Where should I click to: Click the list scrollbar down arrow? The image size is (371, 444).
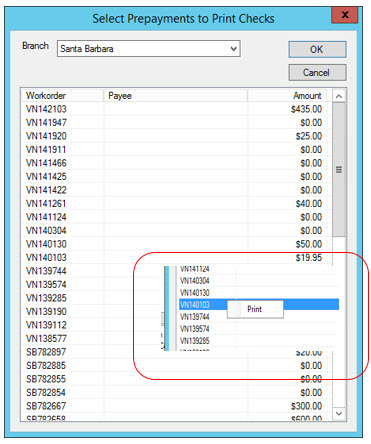click(x=339, y=414)
